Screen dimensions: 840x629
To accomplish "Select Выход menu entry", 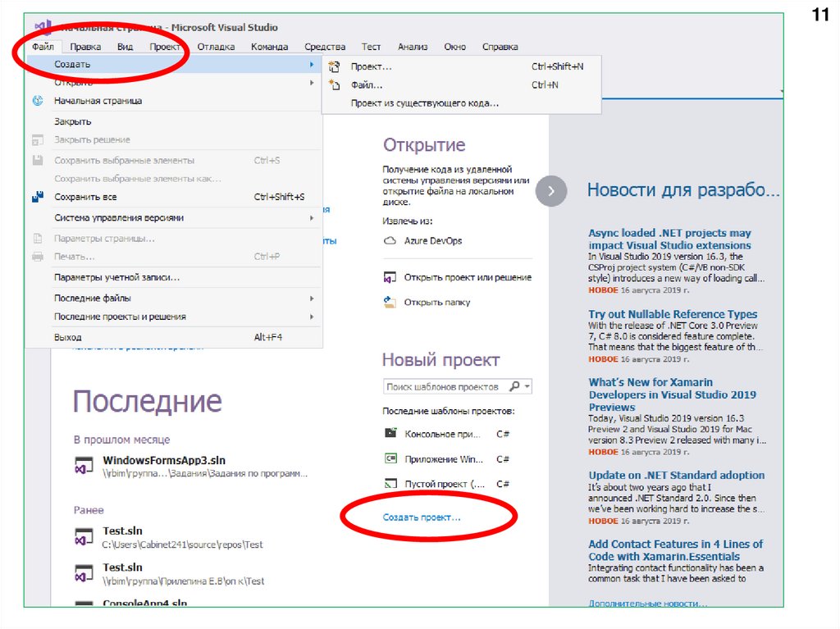I will 174,337.
